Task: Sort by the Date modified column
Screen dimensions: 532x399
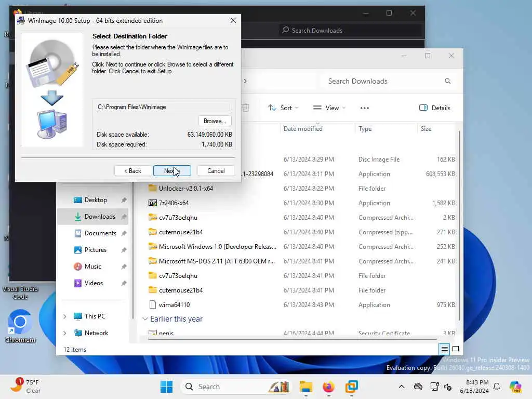Action: coord(303,129)
